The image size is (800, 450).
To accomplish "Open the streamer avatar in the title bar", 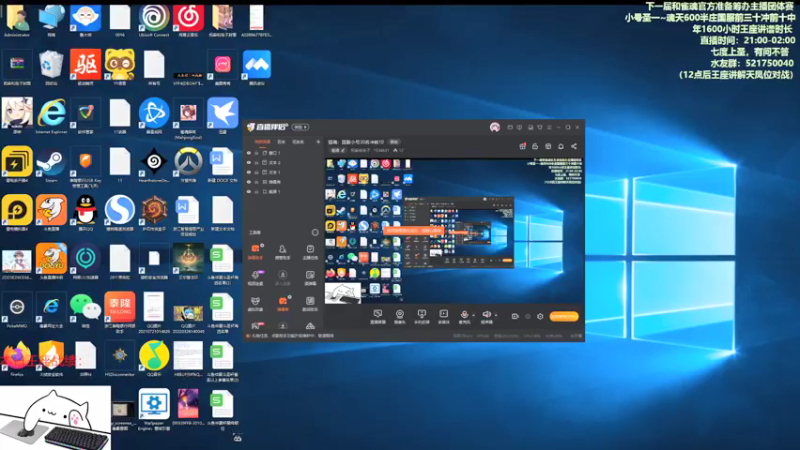I will click(494, 127).
